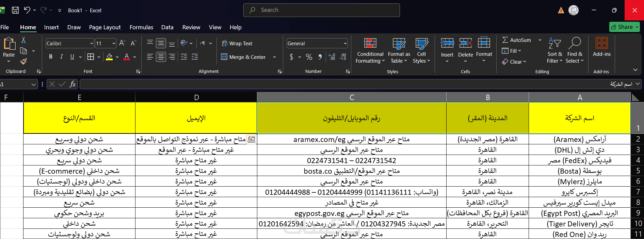The width and height of the screenshot is (644, 239).
Task: Toggle Bold formatting
Action: click(51, 57)
